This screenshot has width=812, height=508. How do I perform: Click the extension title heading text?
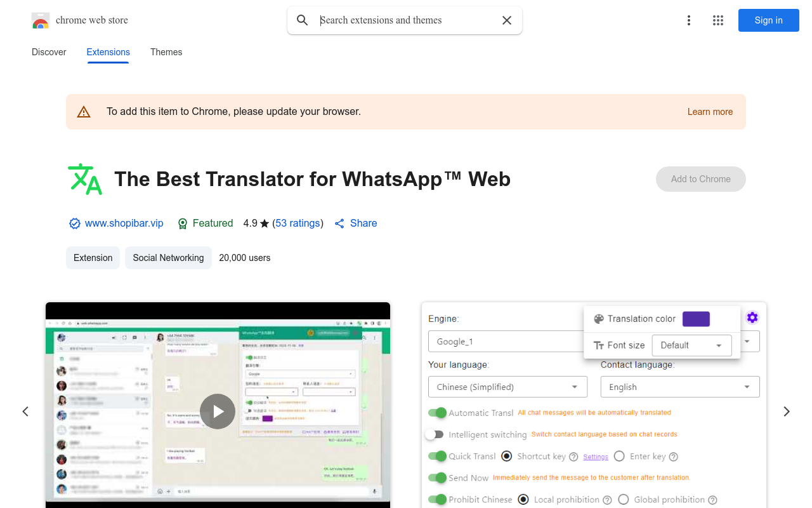[x=312, y=179]
